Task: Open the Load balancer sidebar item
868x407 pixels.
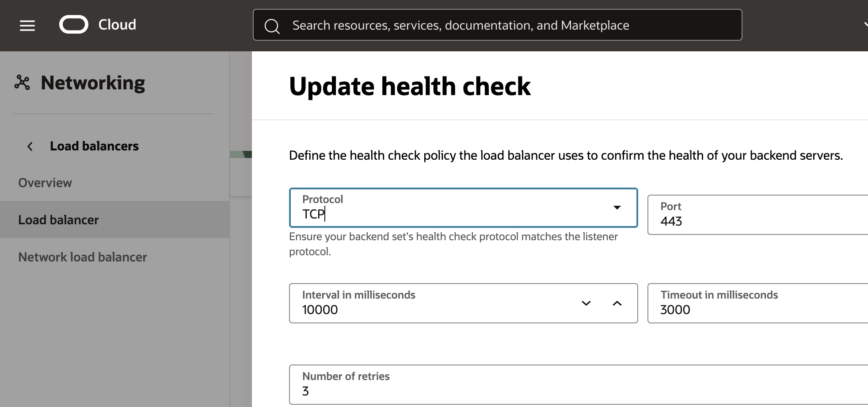Action: pos(58,219)
